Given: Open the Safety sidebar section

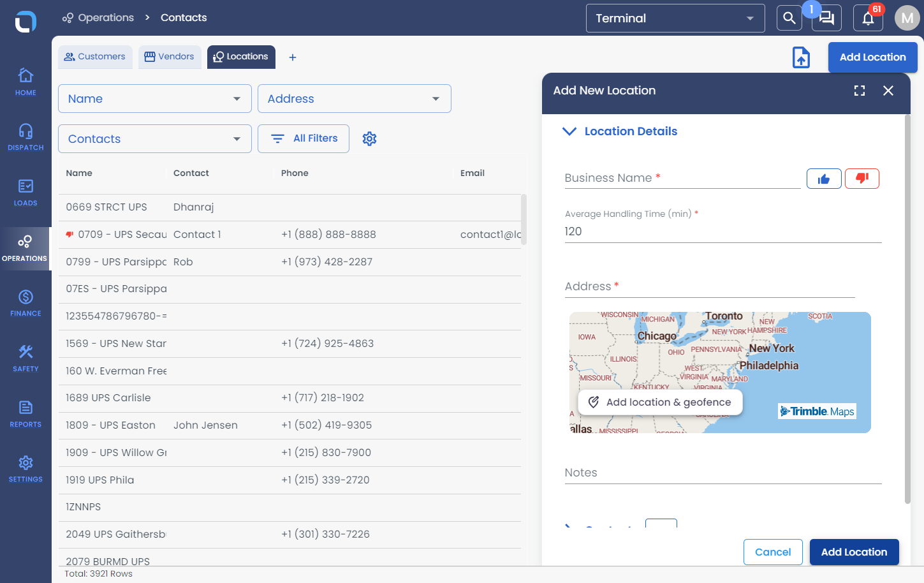Looking at the screenshot, I should click(26, 358).
